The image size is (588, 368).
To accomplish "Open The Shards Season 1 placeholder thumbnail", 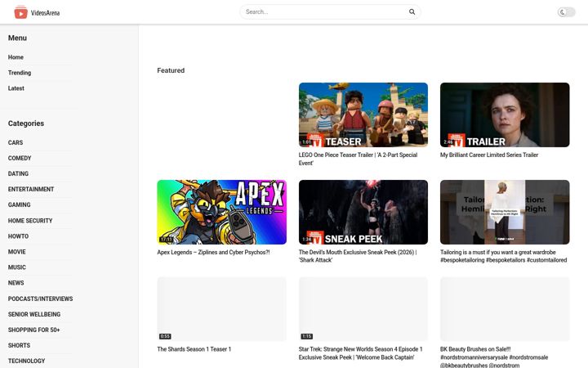I will 221,309.
